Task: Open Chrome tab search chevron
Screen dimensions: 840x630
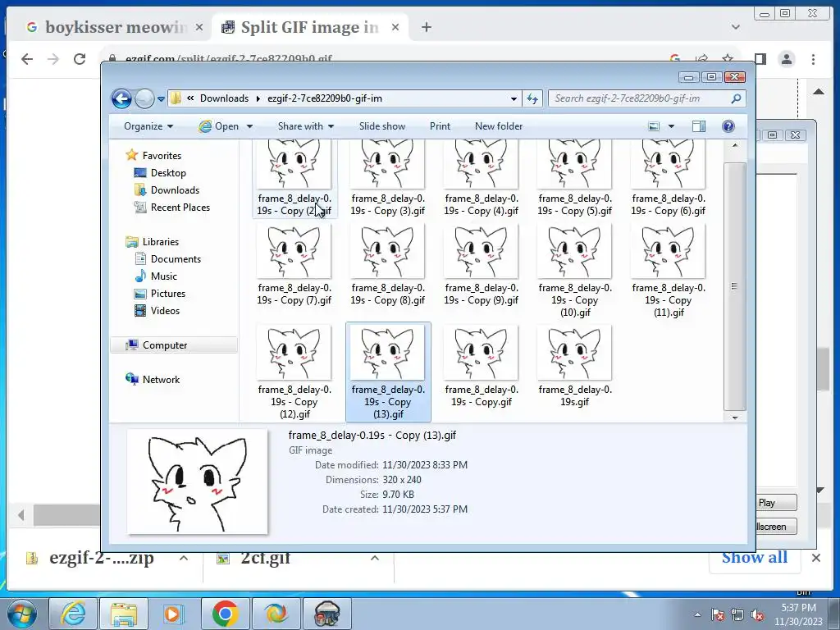Action: point(736,27)
